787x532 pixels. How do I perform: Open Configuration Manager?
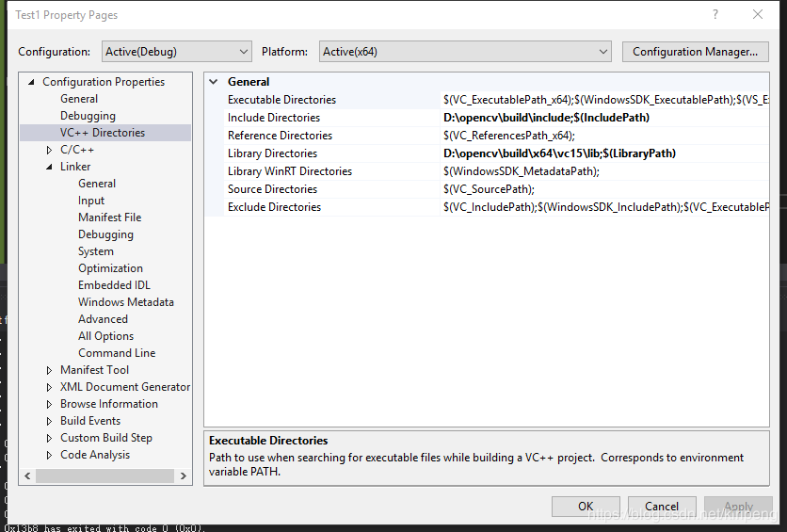tap(695, 52)
